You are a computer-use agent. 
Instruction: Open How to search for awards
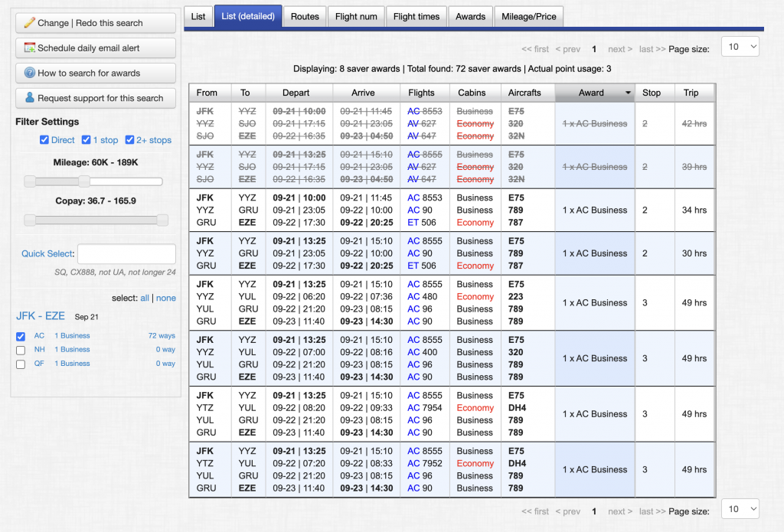(x=96, y=73)
